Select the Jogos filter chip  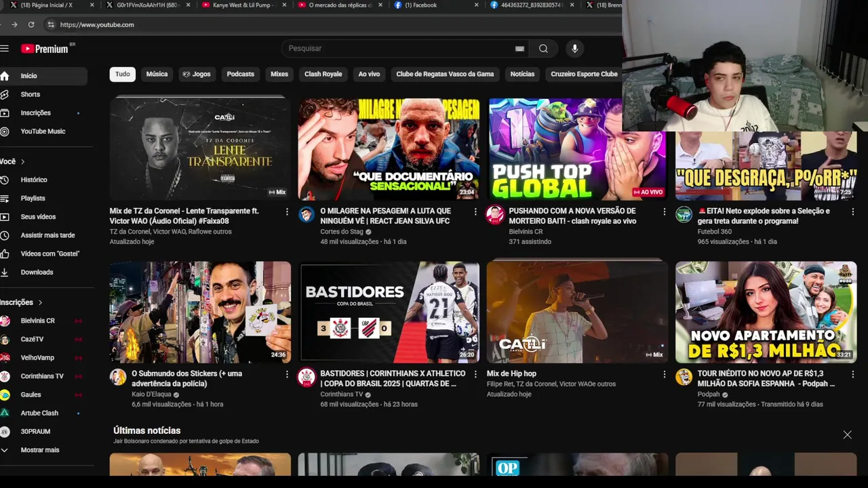point(197,74)
